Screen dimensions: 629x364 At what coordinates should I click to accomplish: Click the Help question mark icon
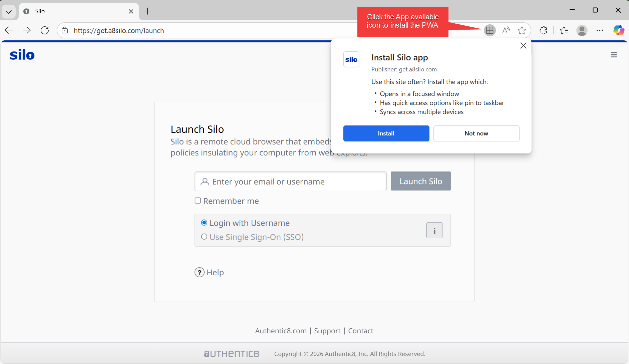coord(200,273)
